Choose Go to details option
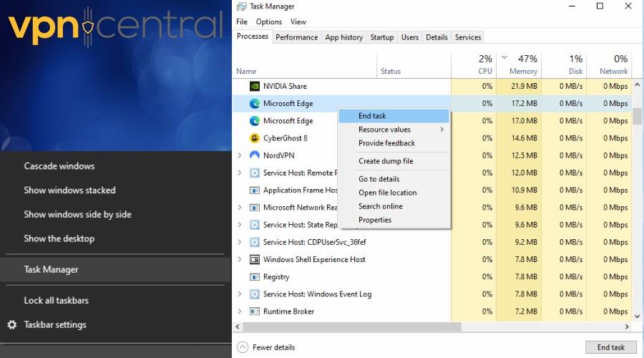Screen dimensions: 644x358 pyautogui.click(x=394, y=179)
